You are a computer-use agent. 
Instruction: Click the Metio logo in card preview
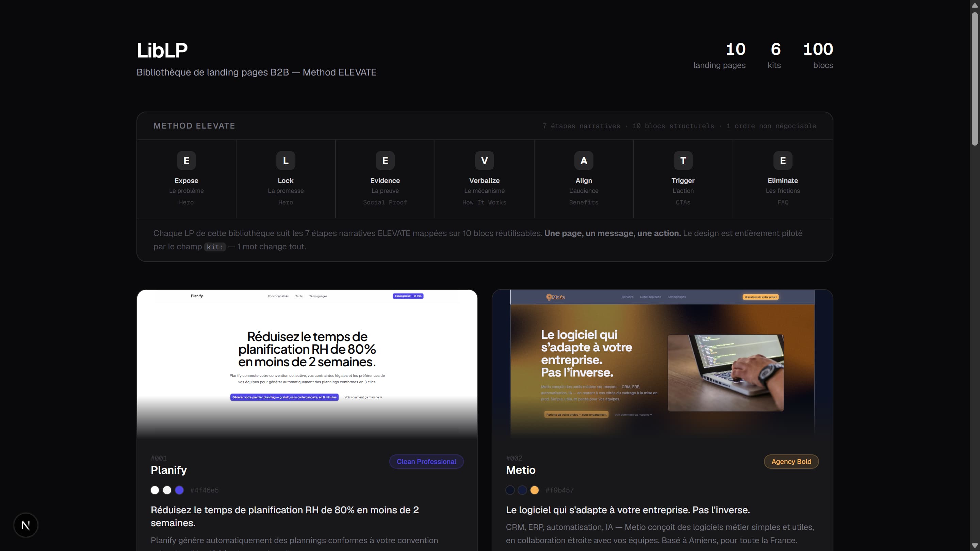(x=555, y=297)
